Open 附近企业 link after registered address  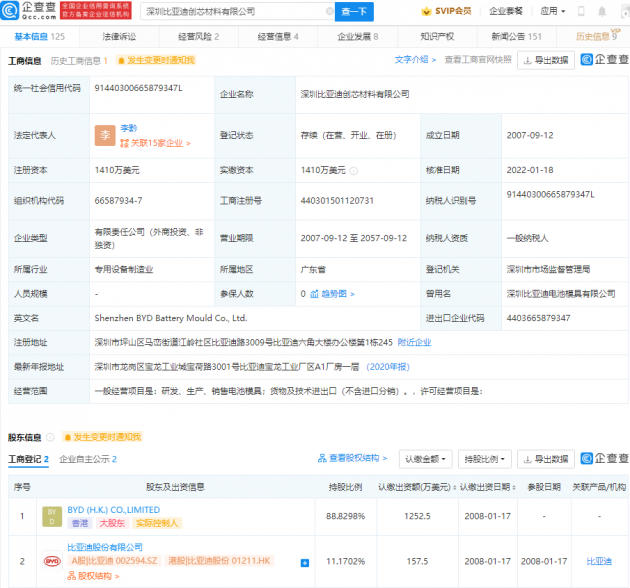(414, 342)
